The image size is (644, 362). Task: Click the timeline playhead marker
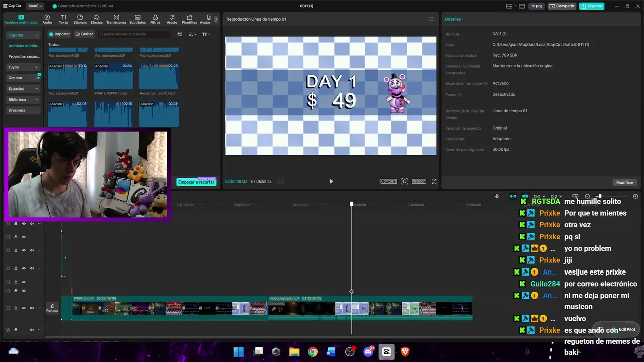click(x=352, y=204)
